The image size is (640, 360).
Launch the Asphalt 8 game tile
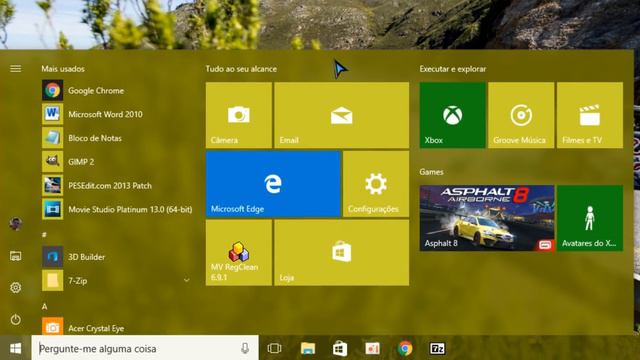(487, 218)
